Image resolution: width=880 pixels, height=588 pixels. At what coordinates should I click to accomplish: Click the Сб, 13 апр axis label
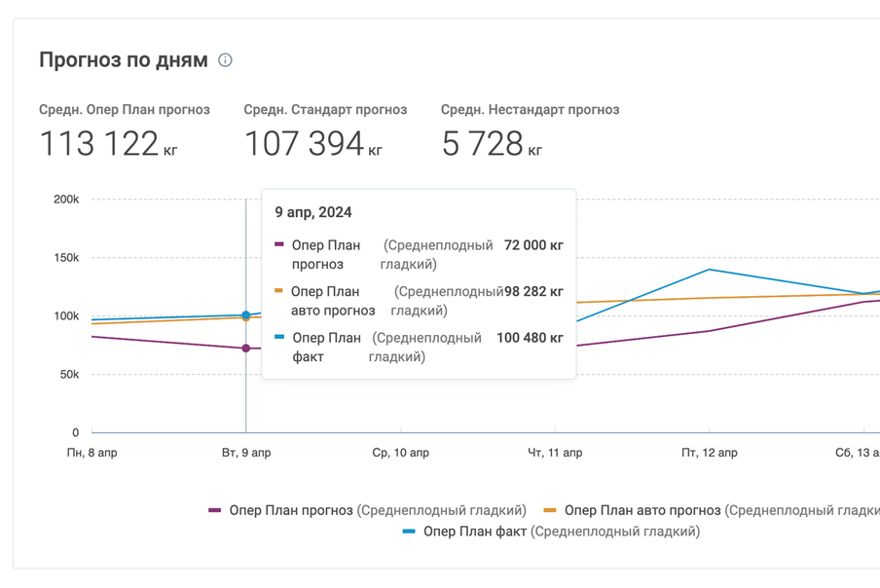pyautogui.click(x=857, y=453)
